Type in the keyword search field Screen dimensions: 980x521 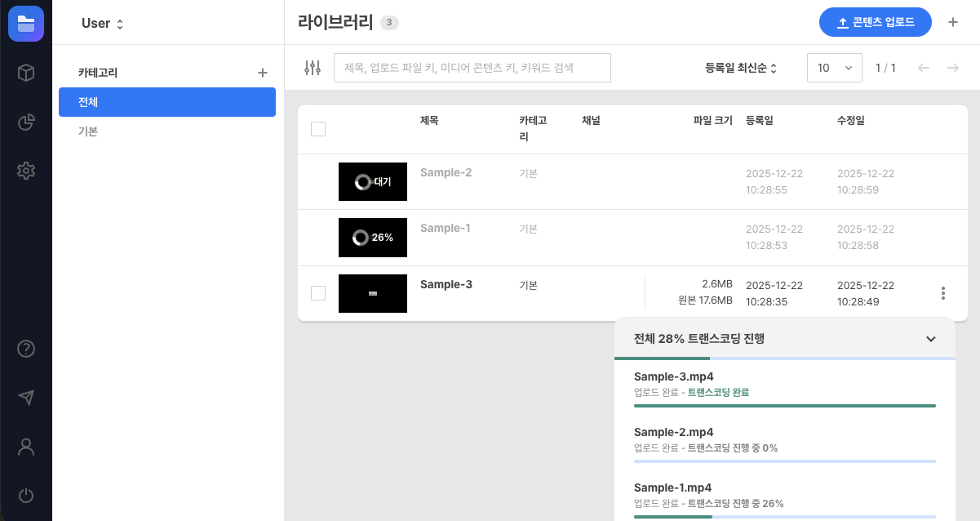[472, 68]
